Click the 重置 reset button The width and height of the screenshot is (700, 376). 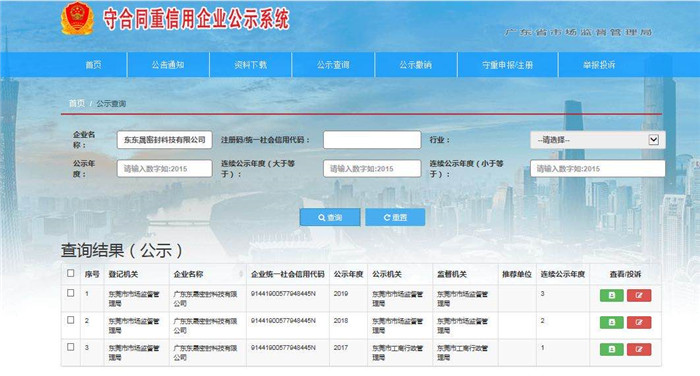[395, 217]
